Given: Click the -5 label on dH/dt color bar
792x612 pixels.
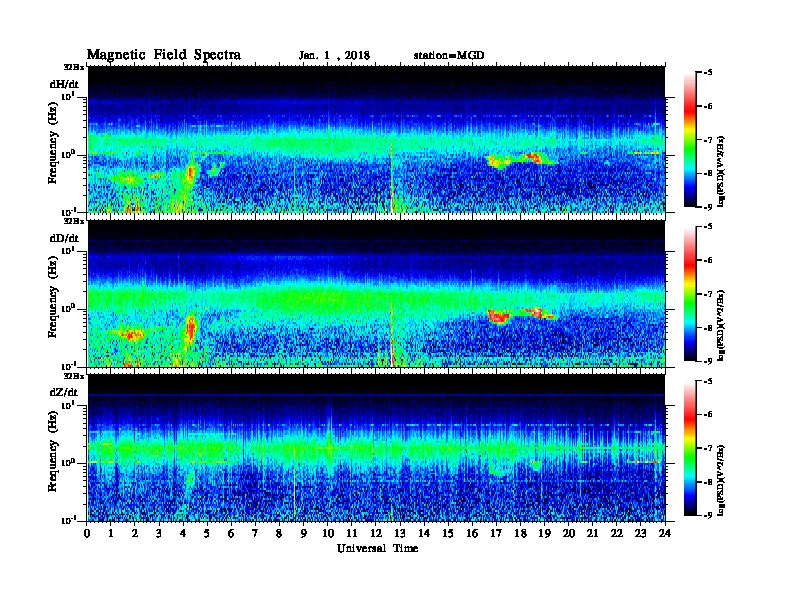Looking at the screenshot, I should tap(707, 73).
